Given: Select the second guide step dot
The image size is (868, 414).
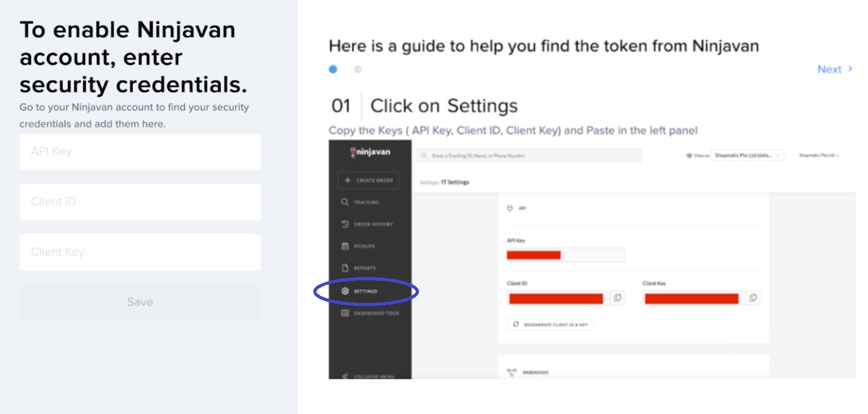Looking at the screenshot, I should 358,69.
